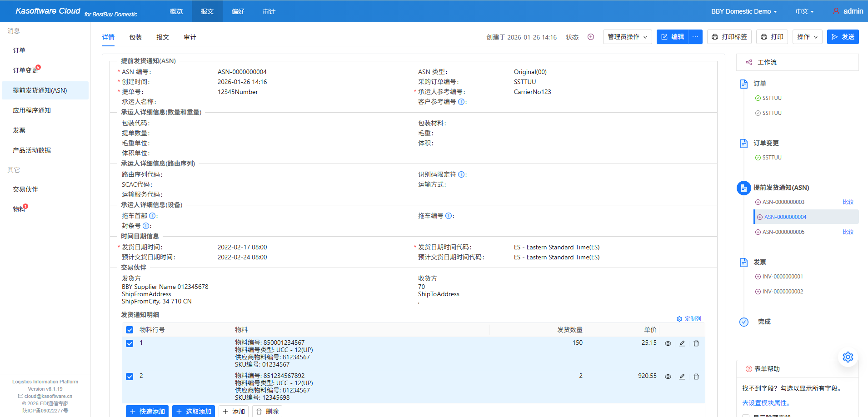Open the 操作 dropdown menu
The height and width of the screenshot is (417, 868).
click(x=807, y=37)
